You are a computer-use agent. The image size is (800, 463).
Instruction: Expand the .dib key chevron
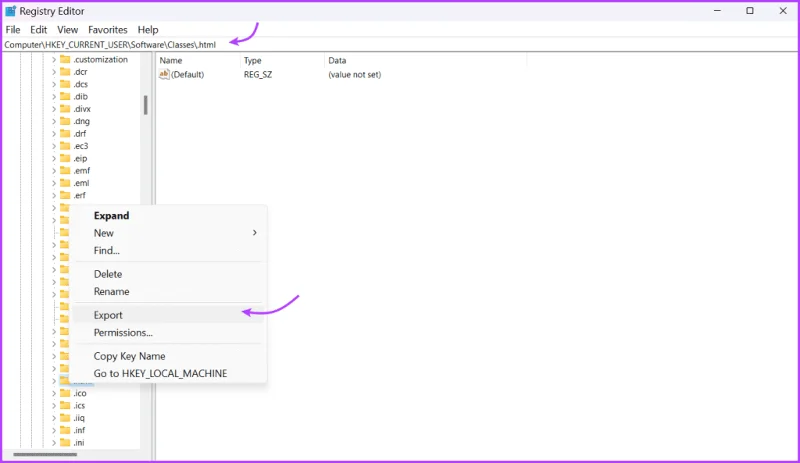point(54,96)
